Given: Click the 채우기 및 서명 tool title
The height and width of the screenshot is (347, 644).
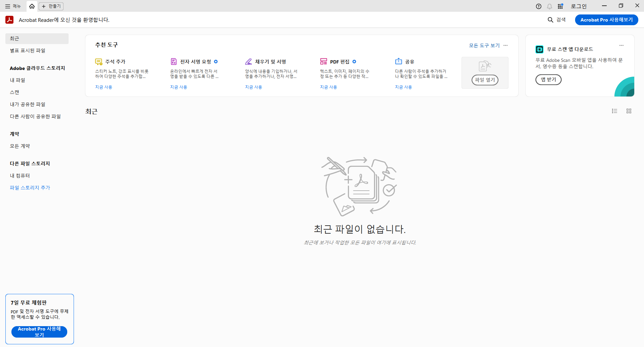Looking at the screenshot, I should coord(271,62).
